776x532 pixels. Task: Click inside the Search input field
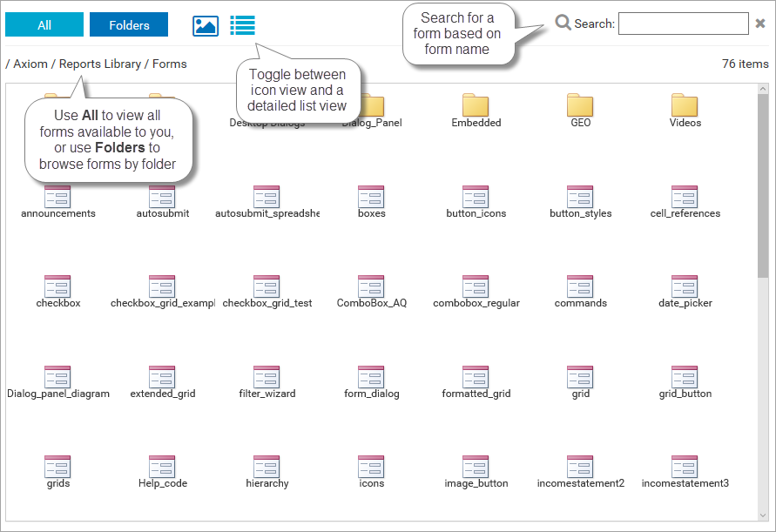[x=683, y=24]
